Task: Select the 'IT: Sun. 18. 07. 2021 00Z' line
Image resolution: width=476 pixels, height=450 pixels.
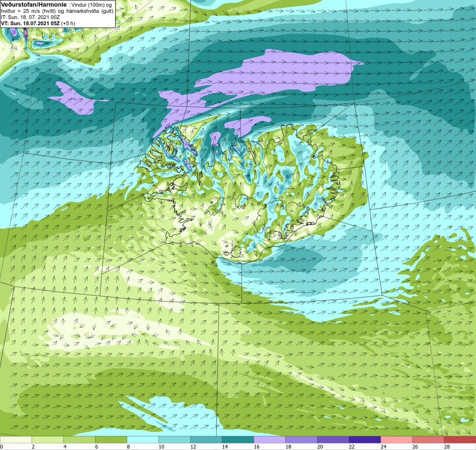Action: [30, 17]
